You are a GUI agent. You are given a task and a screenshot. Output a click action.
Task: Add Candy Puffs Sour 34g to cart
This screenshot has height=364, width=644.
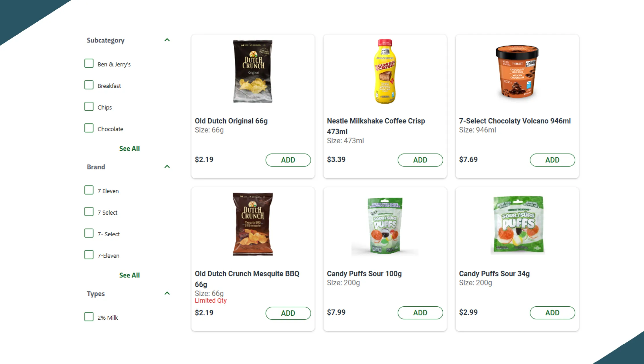point(552,313)
